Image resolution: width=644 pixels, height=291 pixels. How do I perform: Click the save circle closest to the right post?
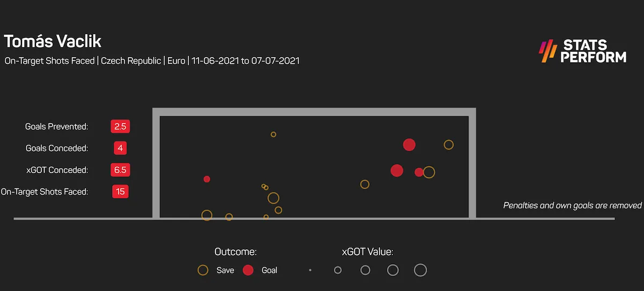click(449, 145)
